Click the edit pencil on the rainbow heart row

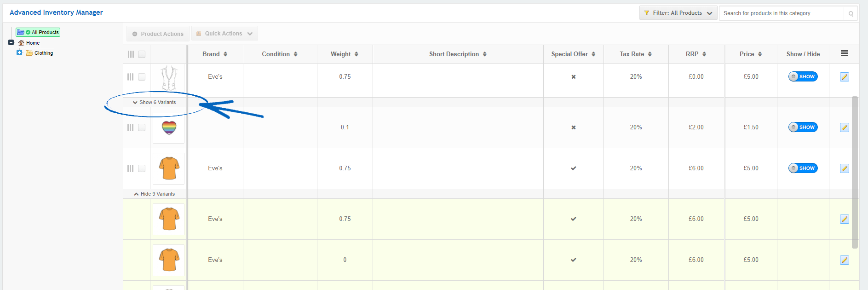tap(844, 128)
